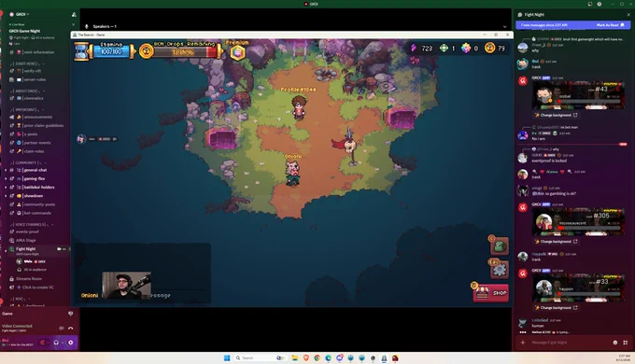This screenshot has height=364, width=635.
Task: Click the gold coin 79 currency counter
Action: tap(495, 49)
